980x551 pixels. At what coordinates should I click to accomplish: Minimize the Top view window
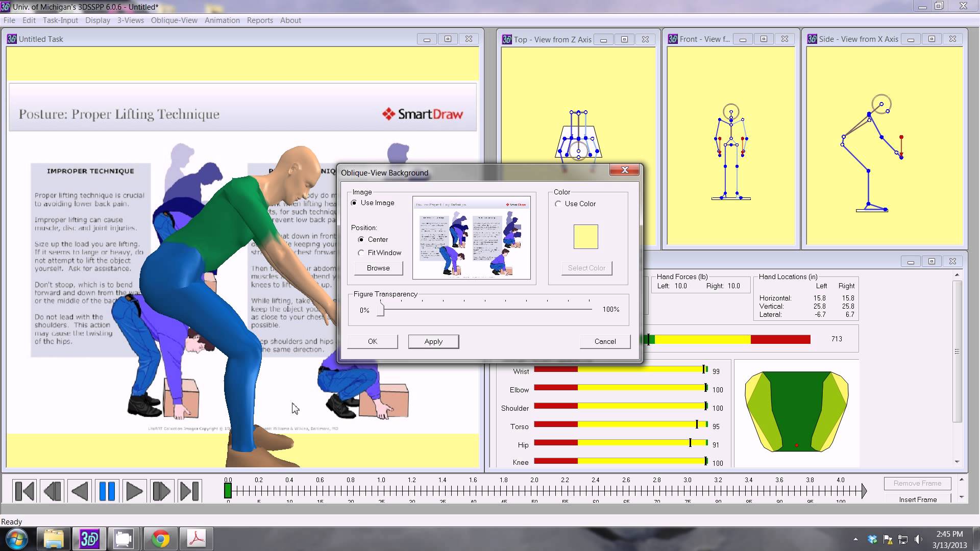[603, 39]
